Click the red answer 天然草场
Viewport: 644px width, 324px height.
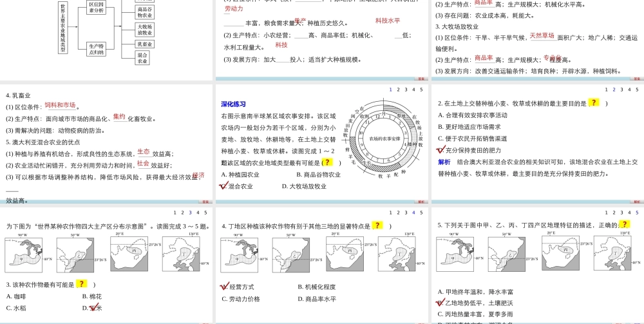(x=542, y=35)
